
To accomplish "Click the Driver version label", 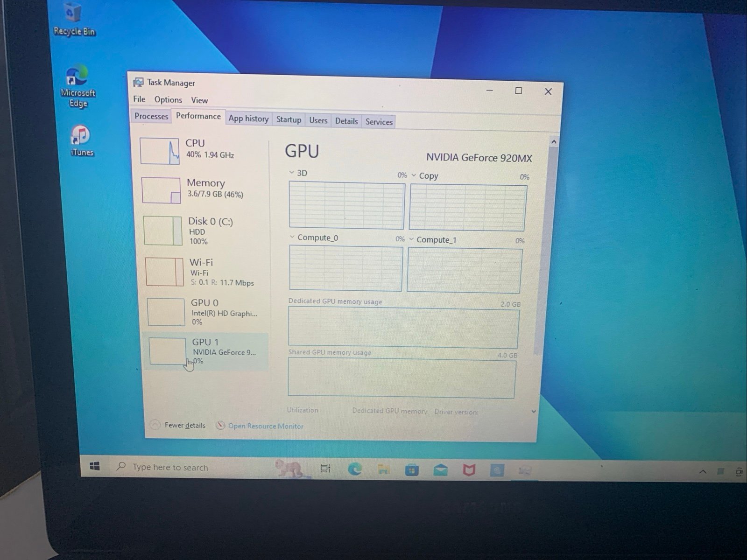I will [456, 412].
